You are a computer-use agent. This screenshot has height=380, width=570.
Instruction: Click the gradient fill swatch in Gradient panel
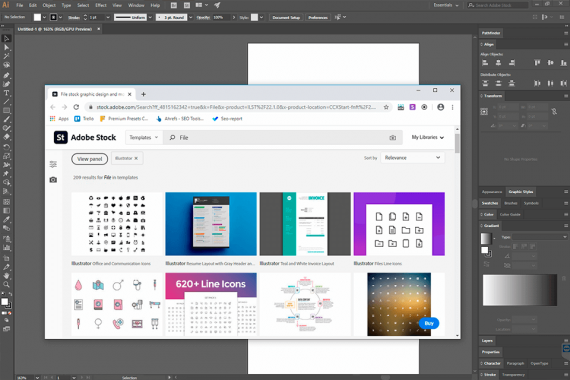click(486, 239)
